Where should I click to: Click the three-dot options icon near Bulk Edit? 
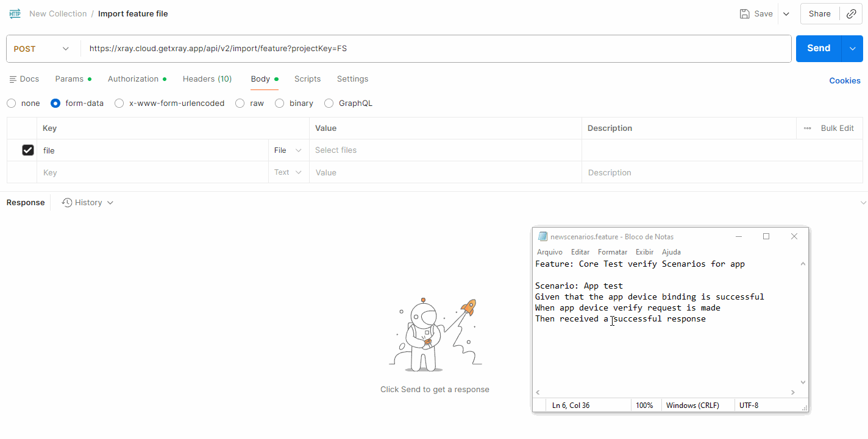coord(807,128)
